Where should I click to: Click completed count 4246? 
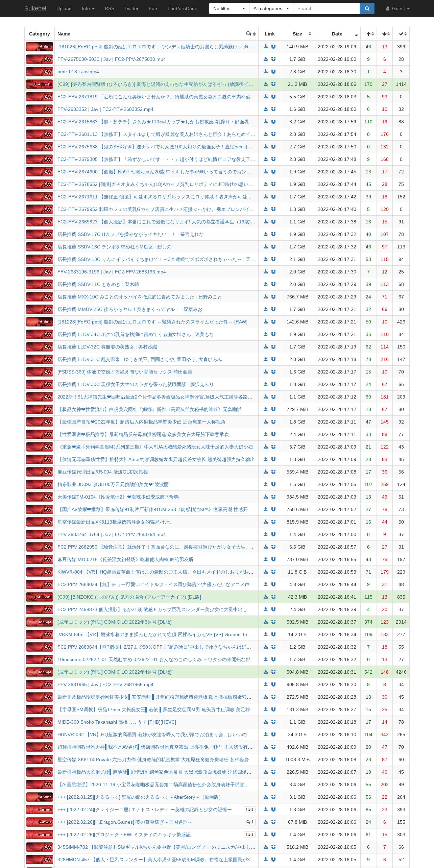(x=401, y=672)
